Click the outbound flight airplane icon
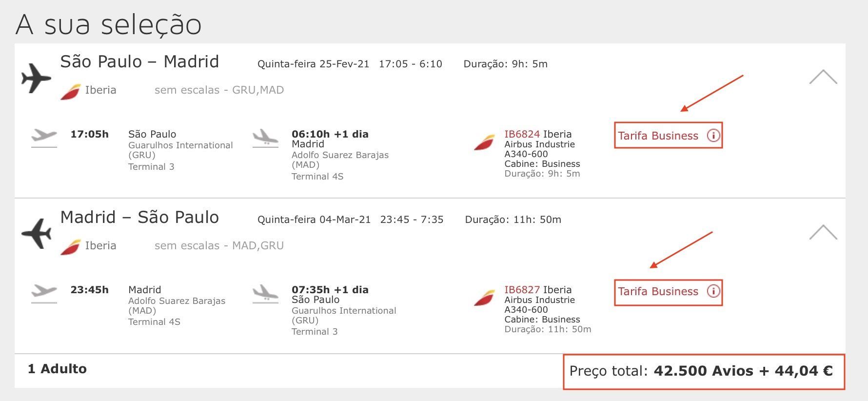The height and width of the screenshot is (401, 868). pyautogui.click(x=37, y=78)
